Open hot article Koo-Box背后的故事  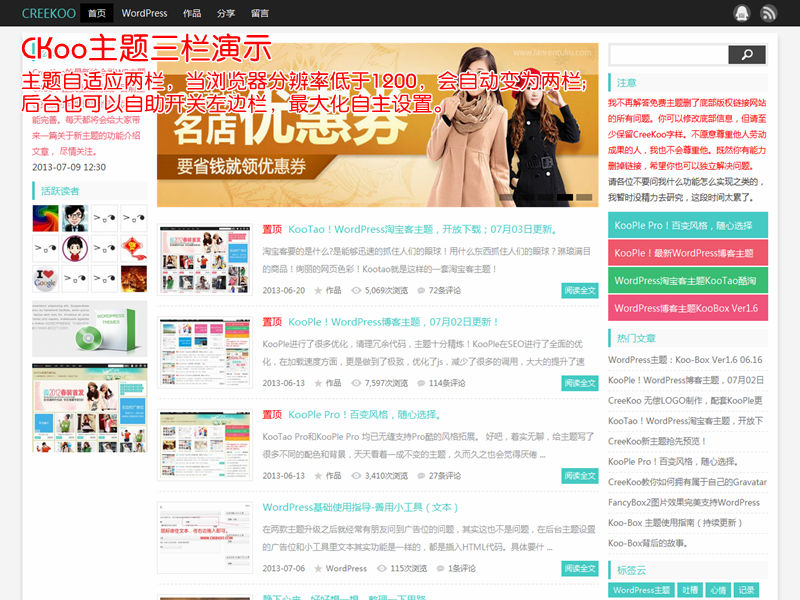pos(648,543)
